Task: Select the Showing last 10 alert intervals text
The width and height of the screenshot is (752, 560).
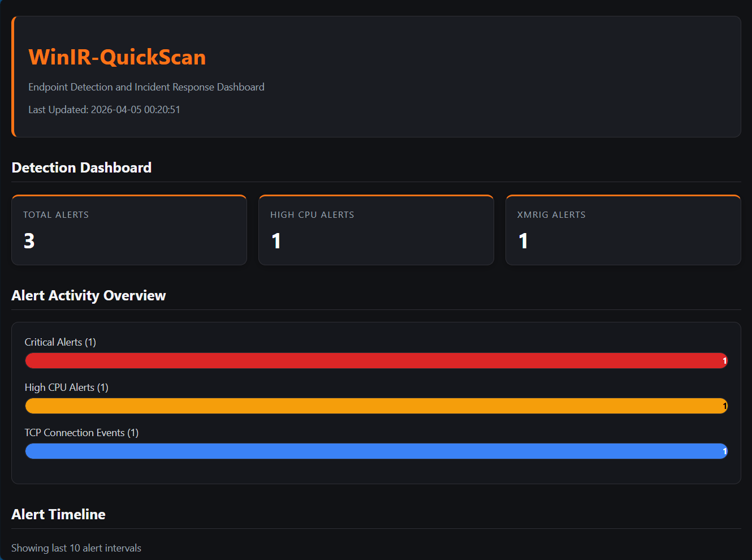Action: [x=76, y=548]
